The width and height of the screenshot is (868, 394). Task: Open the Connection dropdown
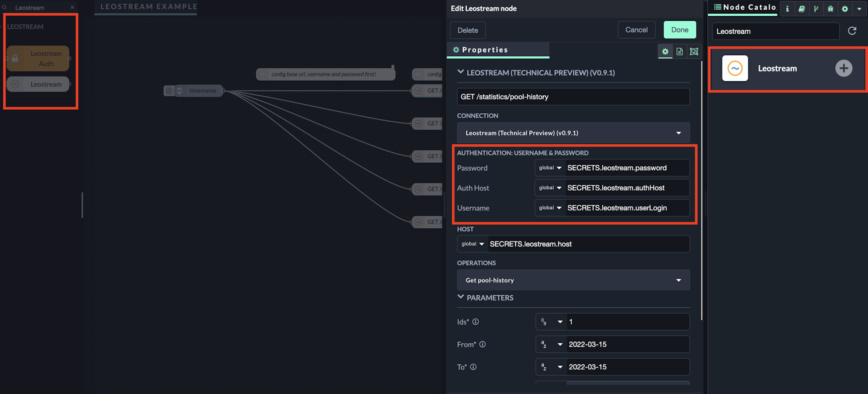pos(573,133)
